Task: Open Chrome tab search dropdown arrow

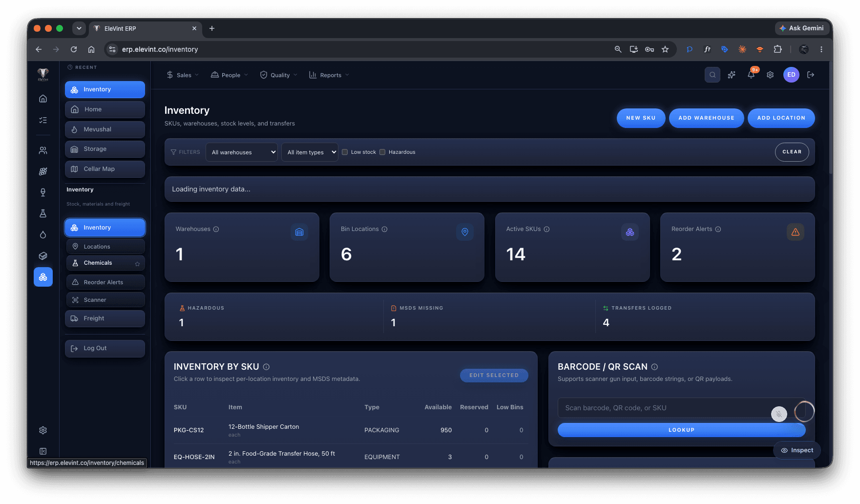Action: coord(79,28)
